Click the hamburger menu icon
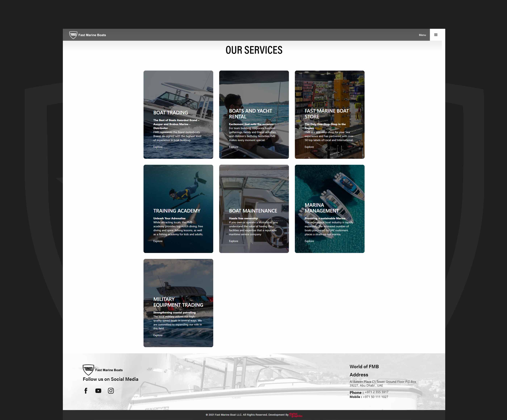 coord(436,35)
